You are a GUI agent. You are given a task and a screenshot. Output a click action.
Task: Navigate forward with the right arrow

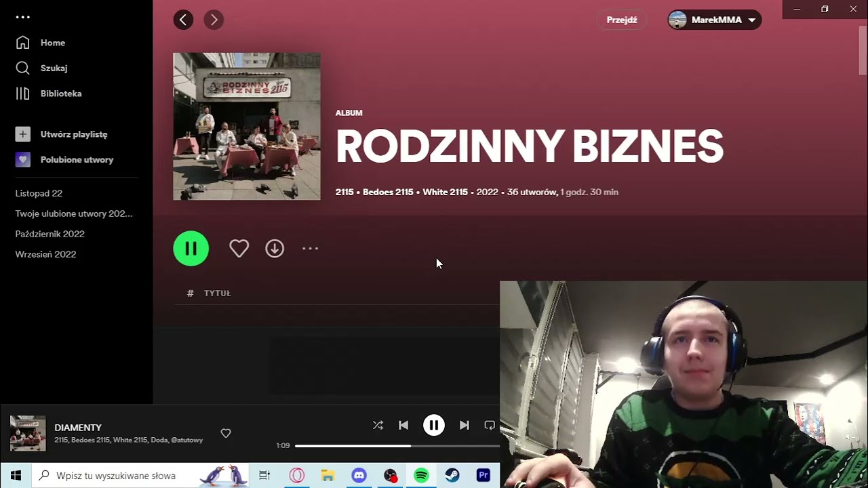214,20
